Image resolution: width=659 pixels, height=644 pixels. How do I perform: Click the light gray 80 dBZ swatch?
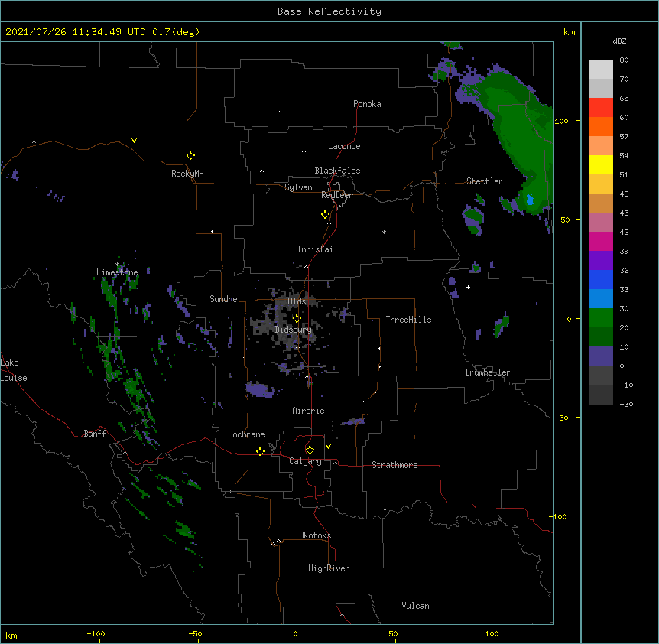point(601,70)
